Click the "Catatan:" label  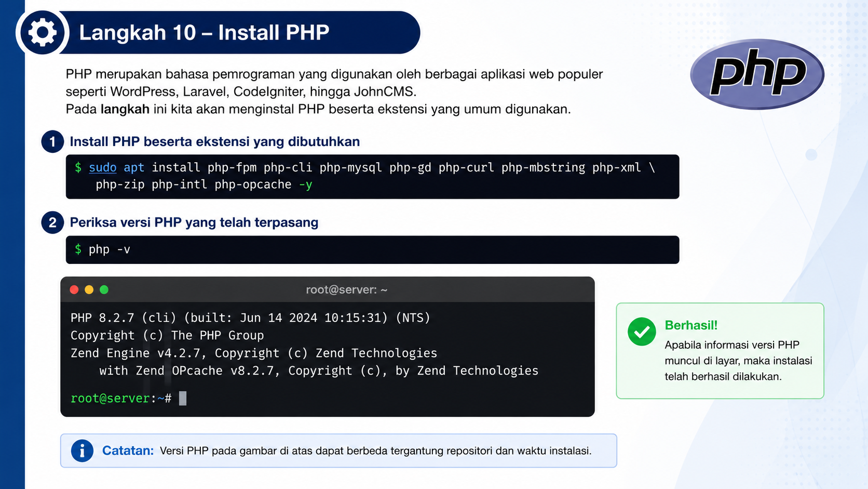coord(128,451)
